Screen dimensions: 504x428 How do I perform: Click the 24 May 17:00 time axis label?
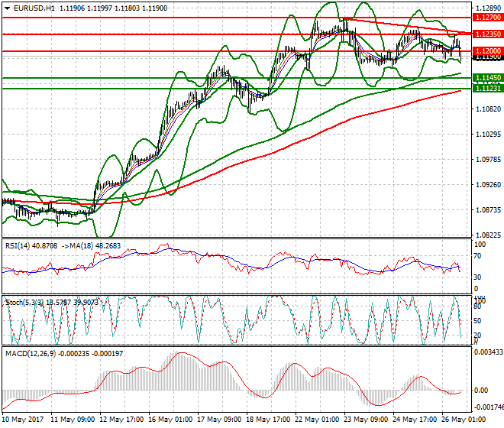[415, 420]
